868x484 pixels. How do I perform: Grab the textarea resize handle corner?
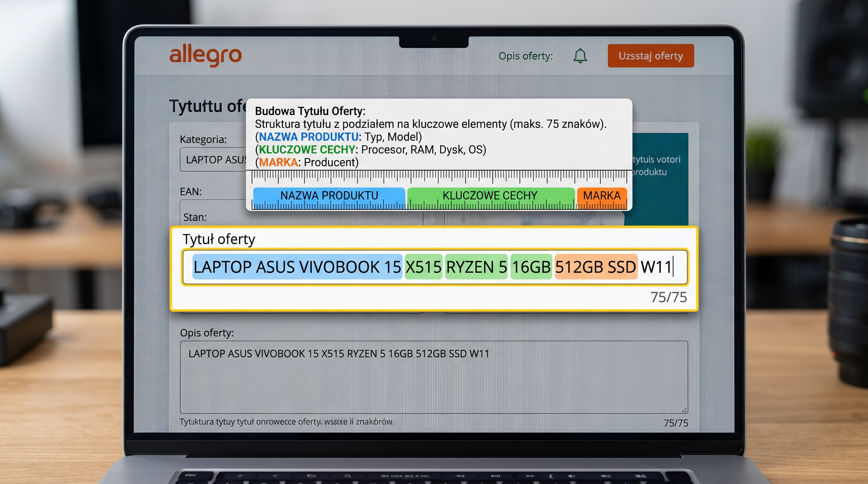point(684,410)
